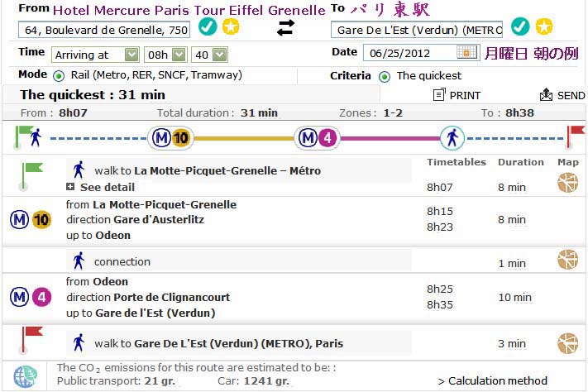588x392 pixels.
Task: Click the 'Car: 1241 gr.' emission value
Action: point(253,381)
